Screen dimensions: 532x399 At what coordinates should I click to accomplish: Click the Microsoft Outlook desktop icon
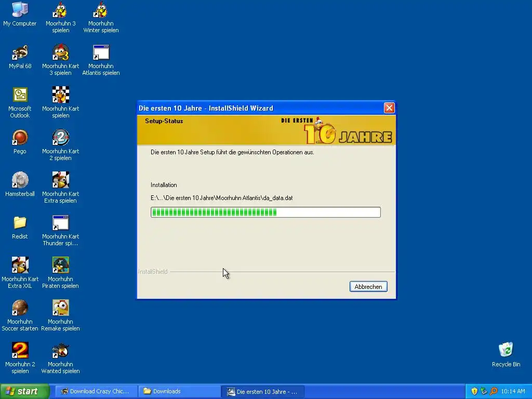[x=20, y=102]
